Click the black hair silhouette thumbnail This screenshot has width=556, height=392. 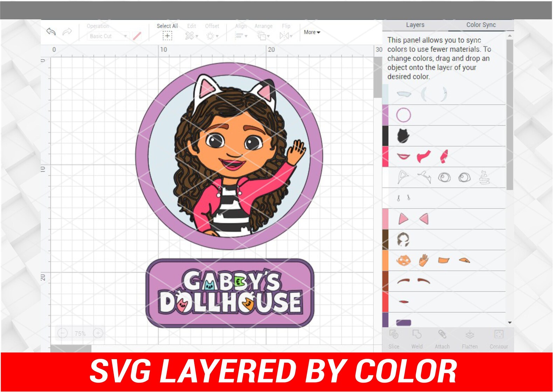pos(403,136)
